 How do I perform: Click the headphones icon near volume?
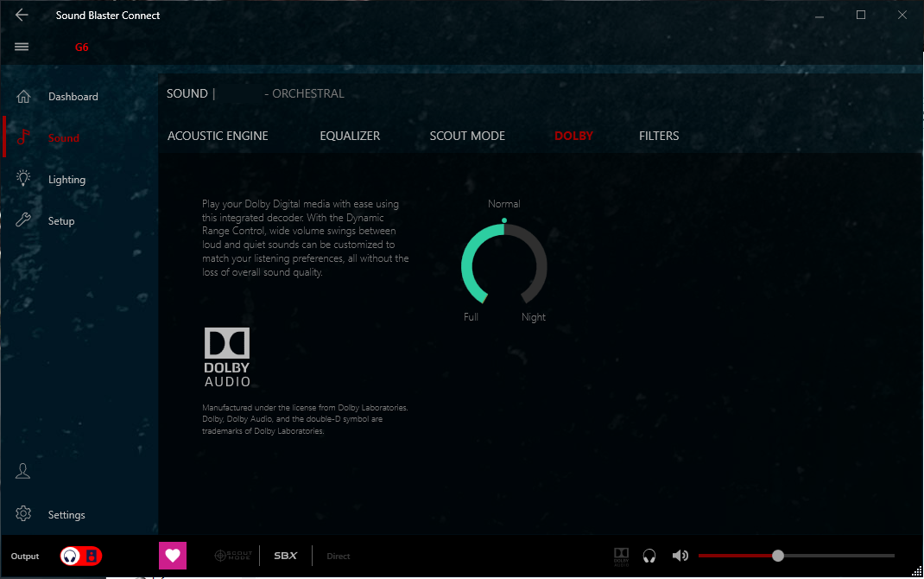point(649,556)
